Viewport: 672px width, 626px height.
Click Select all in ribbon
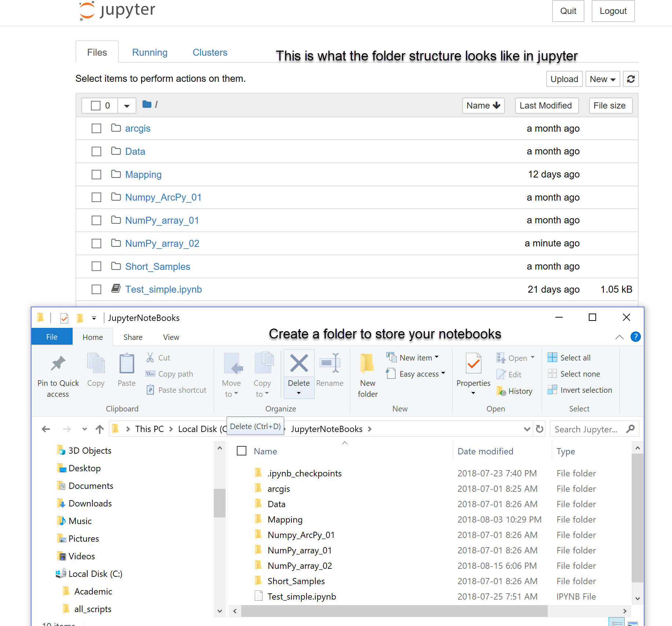pyautogui.click(x=569, y=358)
